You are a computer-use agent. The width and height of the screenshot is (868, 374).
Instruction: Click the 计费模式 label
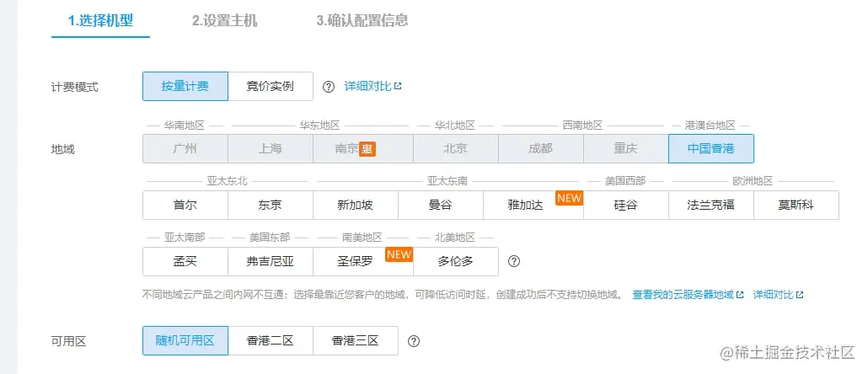(x=75, y=87)
